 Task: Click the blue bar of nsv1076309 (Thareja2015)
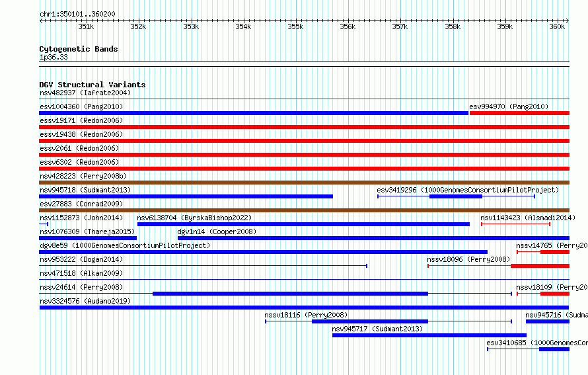(88, 238)
